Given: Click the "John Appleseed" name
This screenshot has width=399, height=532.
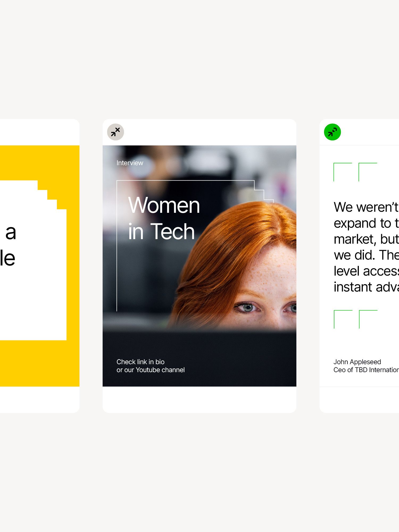Looking at the screenshot, I should (x=357, y=362).
